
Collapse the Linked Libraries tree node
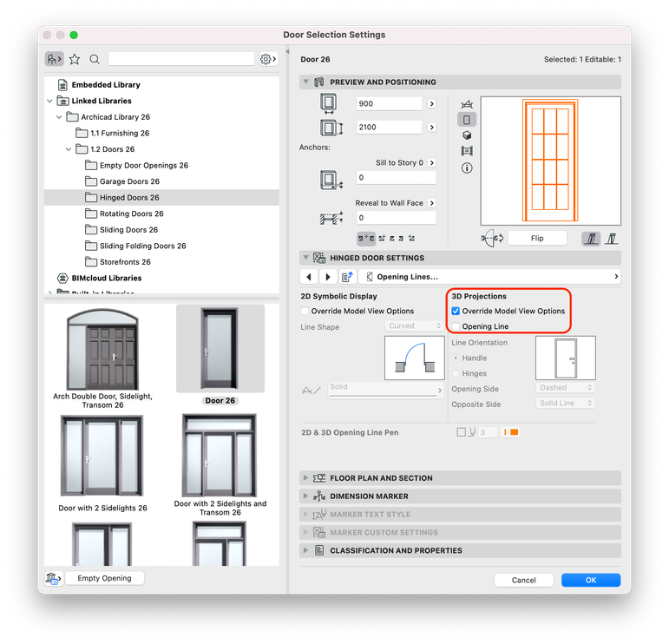click(50, 102)
